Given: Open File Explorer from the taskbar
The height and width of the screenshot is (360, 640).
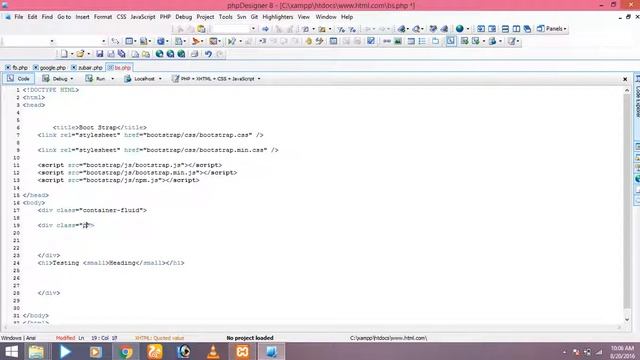Looking at the screenshot, I should 36,351.
